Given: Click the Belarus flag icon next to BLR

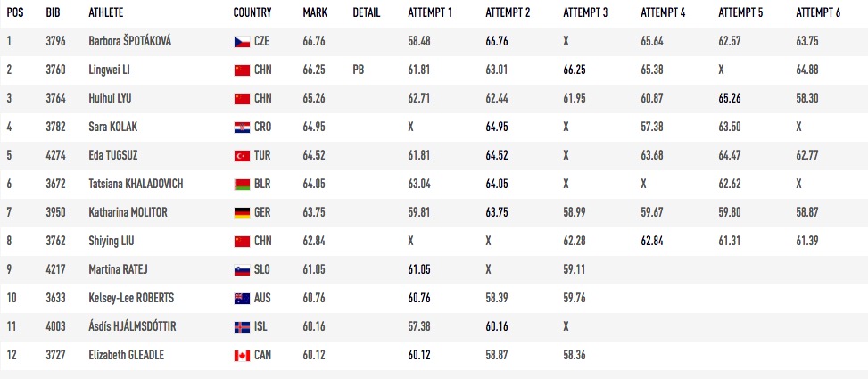Looking at the screenshot, I should (242, 185).
